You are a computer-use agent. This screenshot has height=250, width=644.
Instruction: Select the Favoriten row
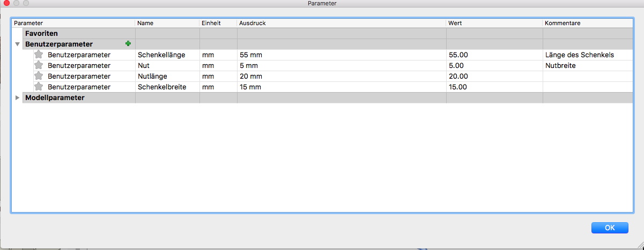(x=322, y=33)
